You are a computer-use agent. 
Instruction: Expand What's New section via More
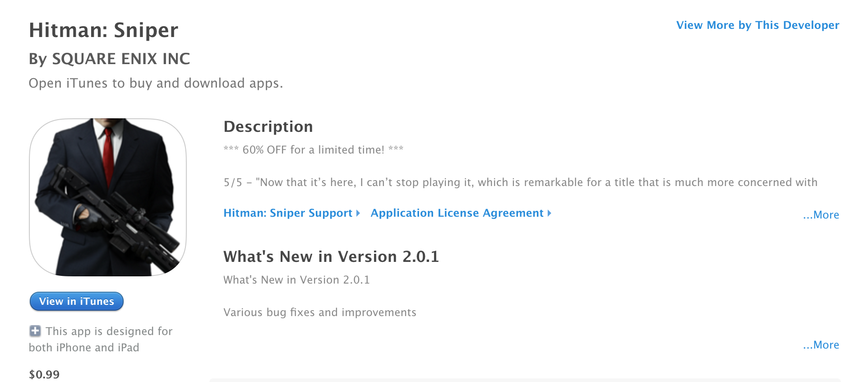[x=821, y=345]
